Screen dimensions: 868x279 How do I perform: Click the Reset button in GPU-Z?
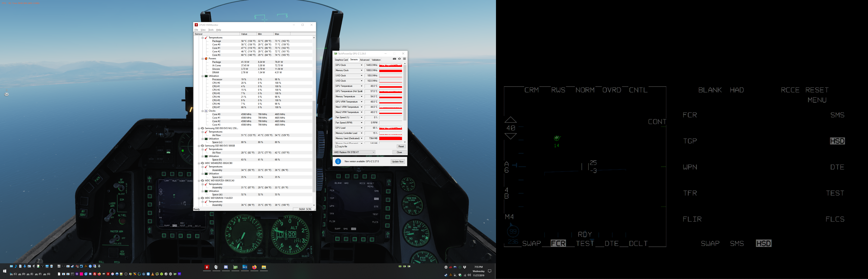(401, 147)
